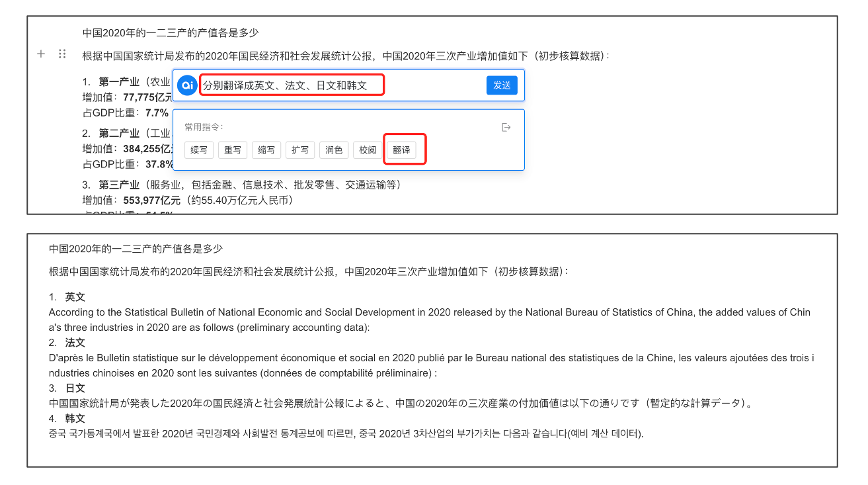Click the 韩文 heading in lower panel
This screenshot has height=485, width=868.
tap(75, 419)
